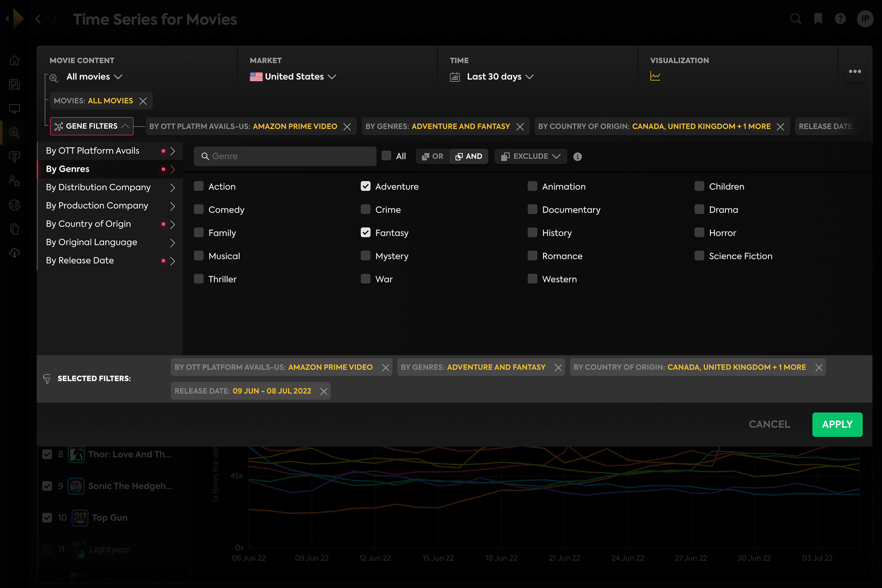The height and width of the screenshot is (588, 882).
Task: Check the Documentary genre checkbox
Action: 533,209
